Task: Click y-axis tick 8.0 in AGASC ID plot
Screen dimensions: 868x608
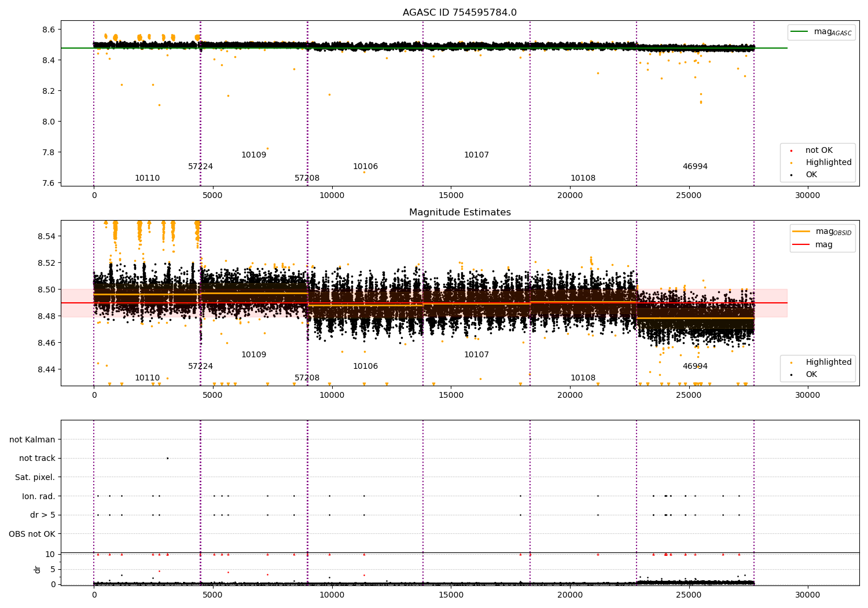Action: [49, 122]
